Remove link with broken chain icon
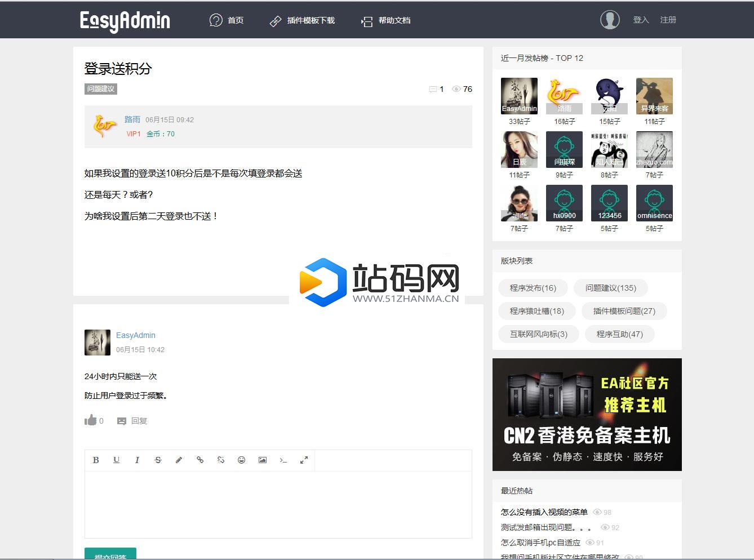Viewport: 754px width, 560px height. 220,460
